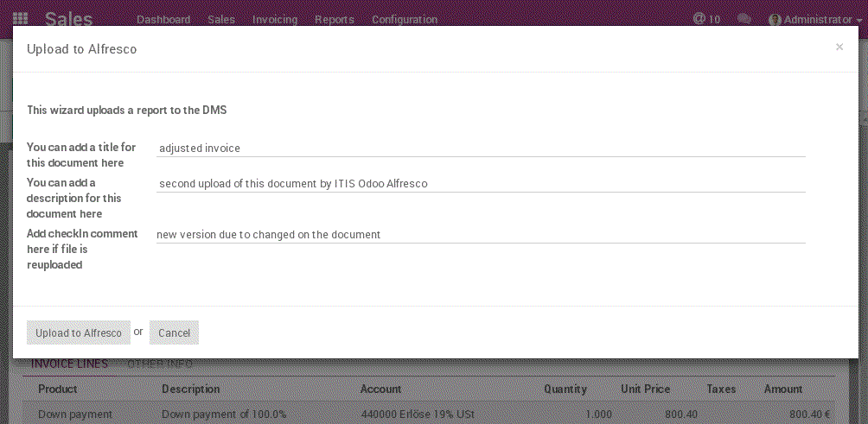Click the 'Add checkIn comment' label

coord(82,249)
